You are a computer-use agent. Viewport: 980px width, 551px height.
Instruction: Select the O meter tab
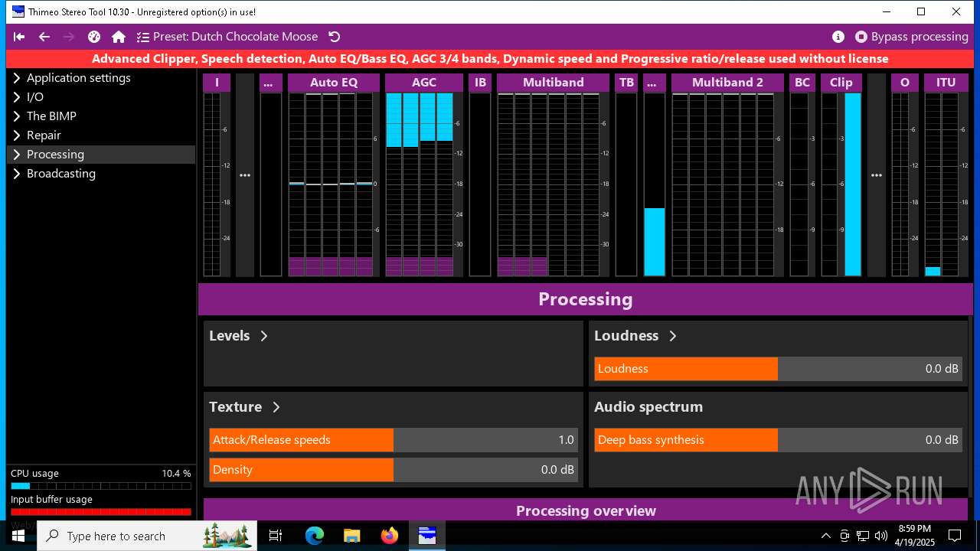coord(905,83)
